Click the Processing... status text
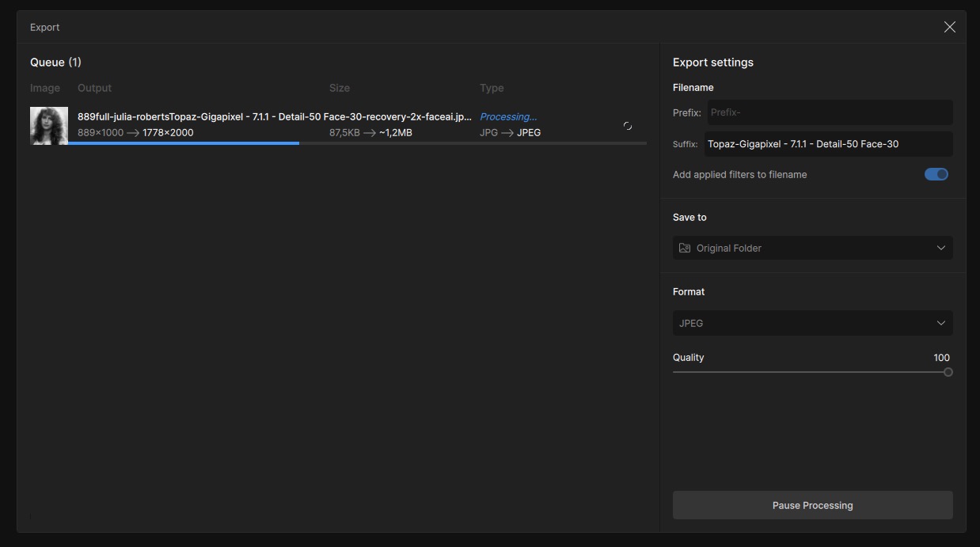 pyautogui.click(x=508, y=116)
